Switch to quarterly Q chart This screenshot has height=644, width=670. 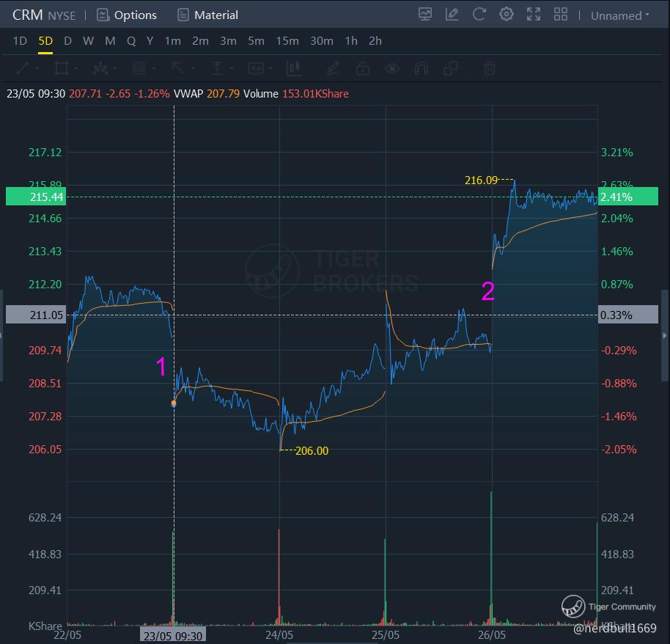[131, 41]
